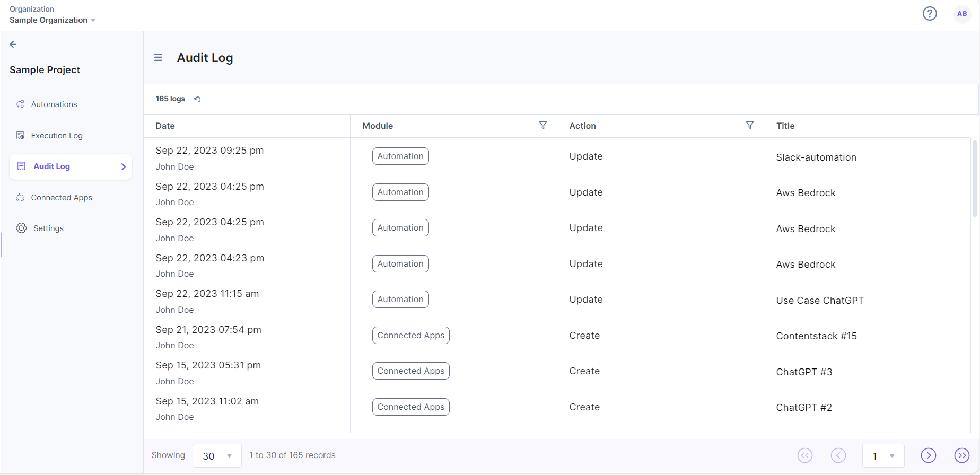Click the Automation tag for Use Case ChatGPT
980x475 pixels.
point(400,300)
